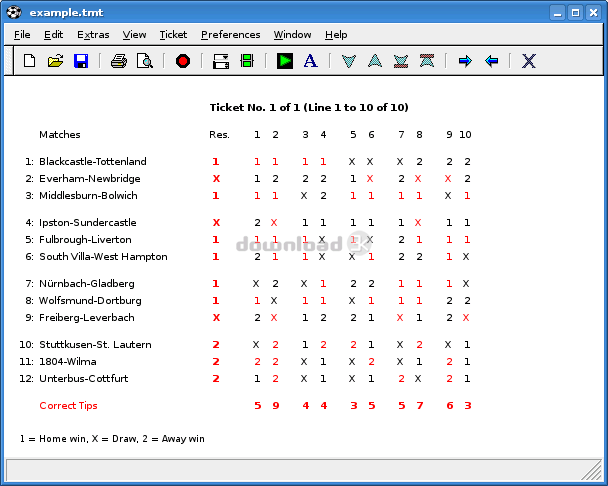Viewport: 608px width, 486px height.
Task: Go to previous ticket with left arrow
Action: (491, 61)
